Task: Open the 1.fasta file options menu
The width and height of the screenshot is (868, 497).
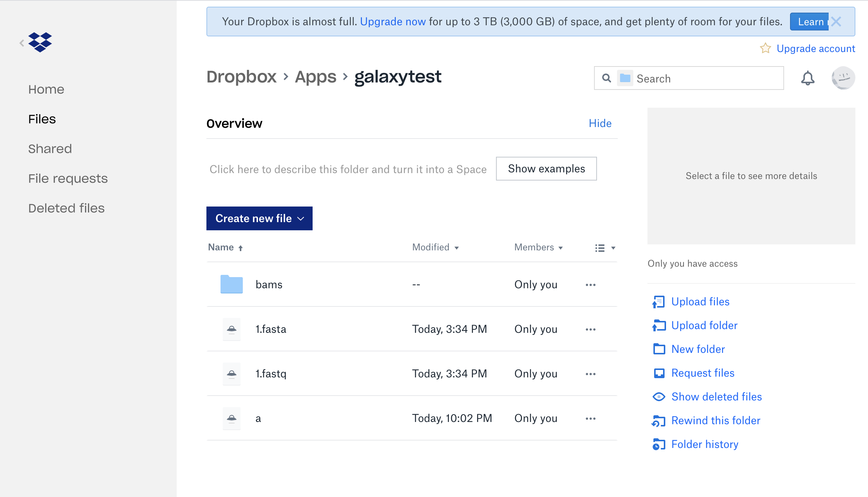Action: pyautogui.click(x=590, y=329)
